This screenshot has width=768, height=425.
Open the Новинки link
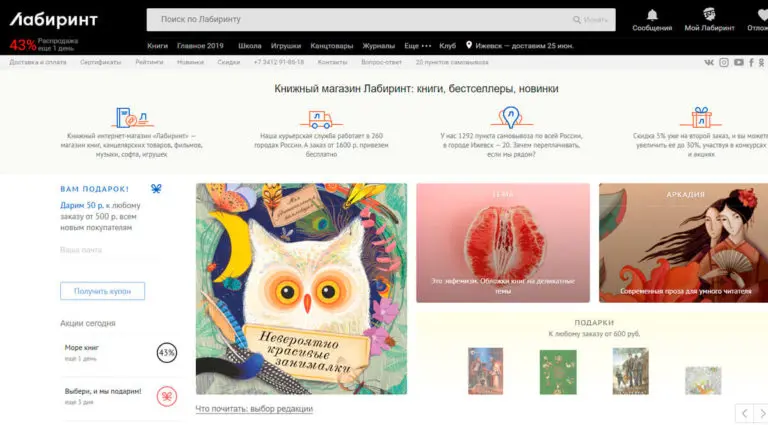[190, 62]
